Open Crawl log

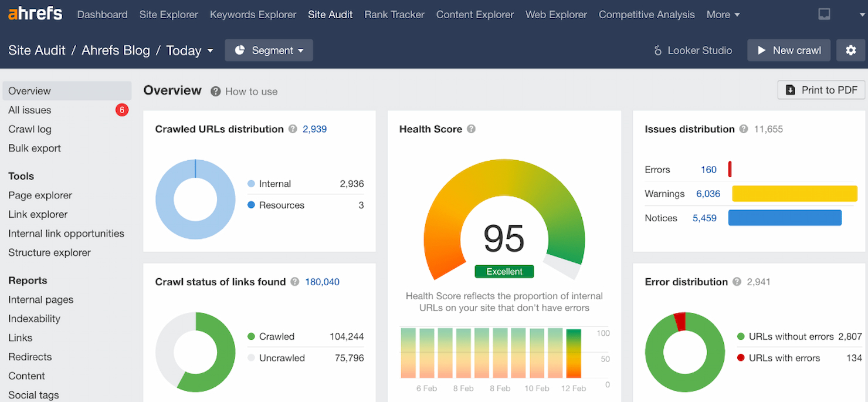click(29, 129)
